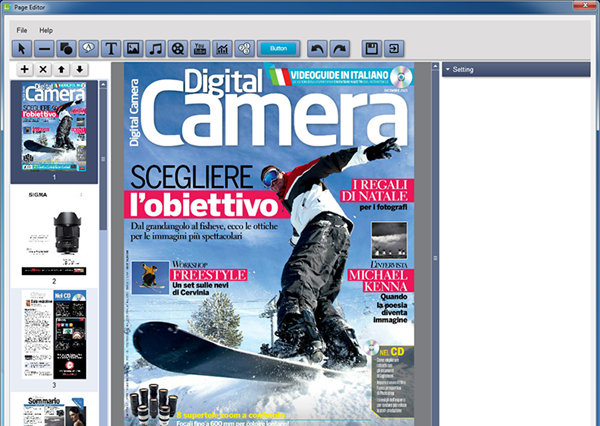The width and height of the screenshot is (600, 426).
Task: Insert video using film reel icon
Action: pyautogui.click(x=176, y=48)
